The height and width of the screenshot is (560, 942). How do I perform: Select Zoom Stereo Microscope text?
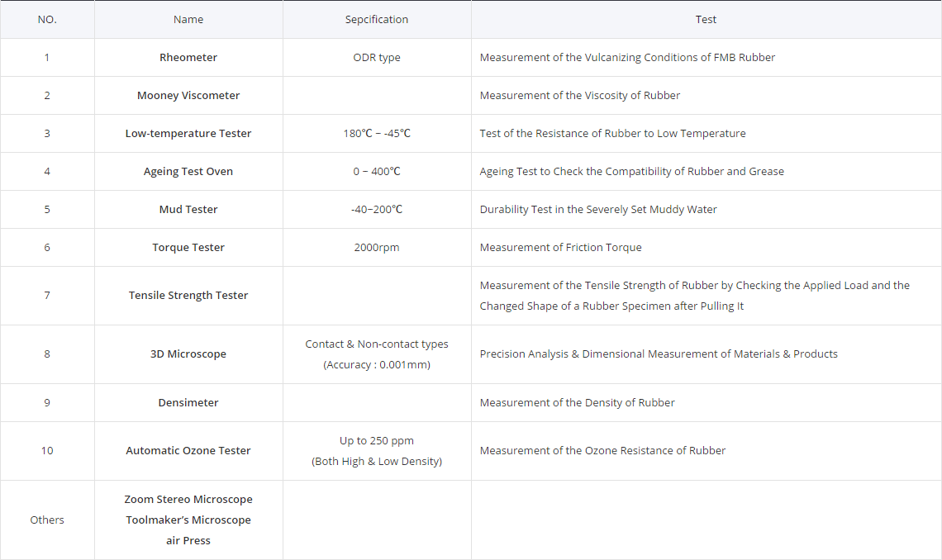[x=188, y=500]
